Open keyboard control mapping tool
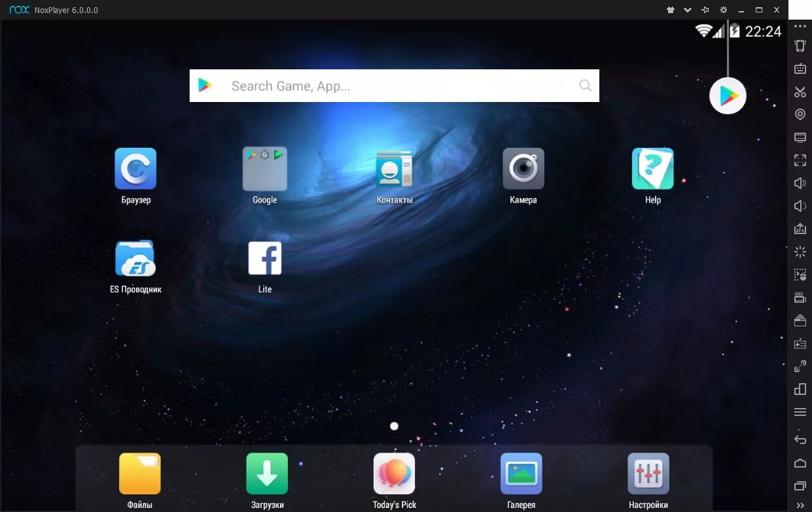 800,69
